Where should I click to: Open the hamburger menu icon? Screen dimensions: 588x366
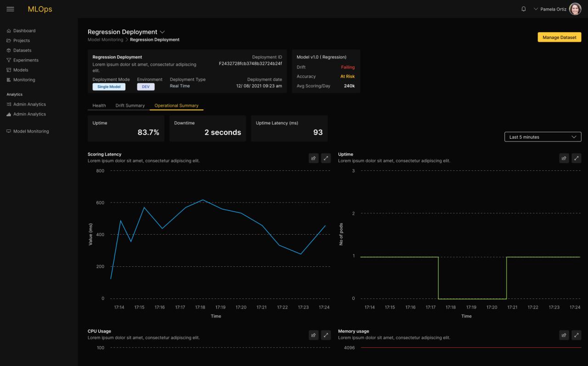click(x=10, y=9)
